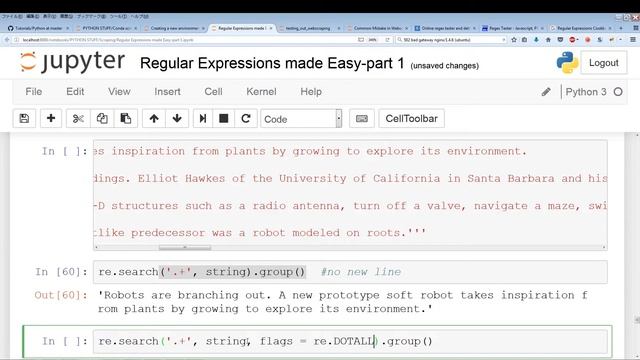Go back with the browser back arrow
Viewport: 640px width, 360px height.
click(x=7, y=40)
